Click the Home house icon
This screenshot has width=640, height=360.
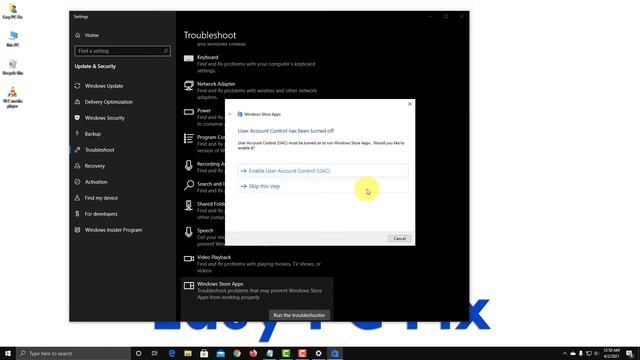point(78,36)
